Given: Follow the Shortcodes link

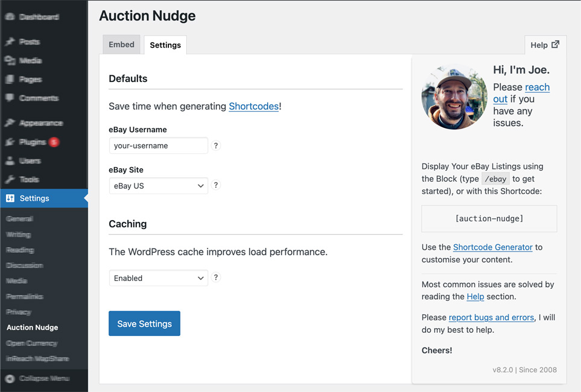Looking at the screenshot, I should click(x=253, y=106).
